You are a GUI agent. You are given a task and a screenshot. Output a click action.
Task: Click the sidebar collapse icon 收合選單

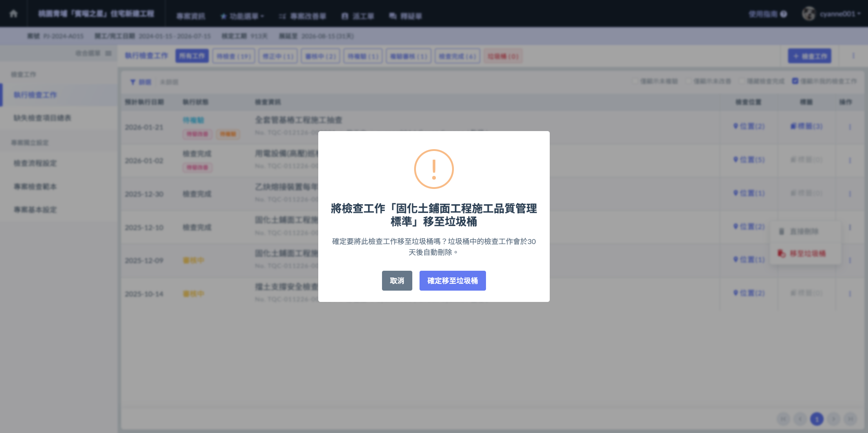(x=108, y=53)
